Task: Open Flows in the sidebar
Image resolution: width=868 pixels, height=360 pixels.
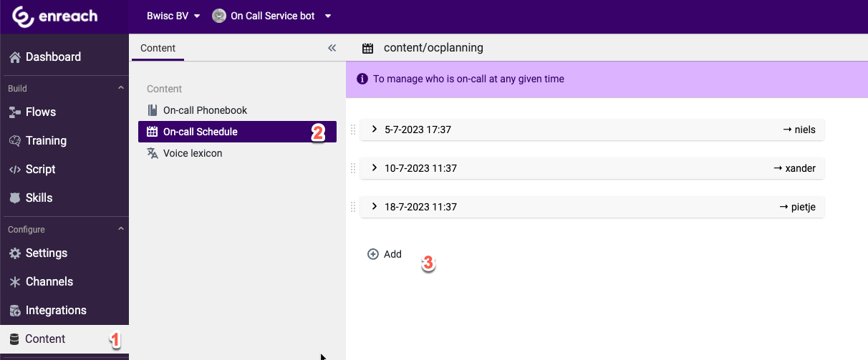Action: click(40, 112)
